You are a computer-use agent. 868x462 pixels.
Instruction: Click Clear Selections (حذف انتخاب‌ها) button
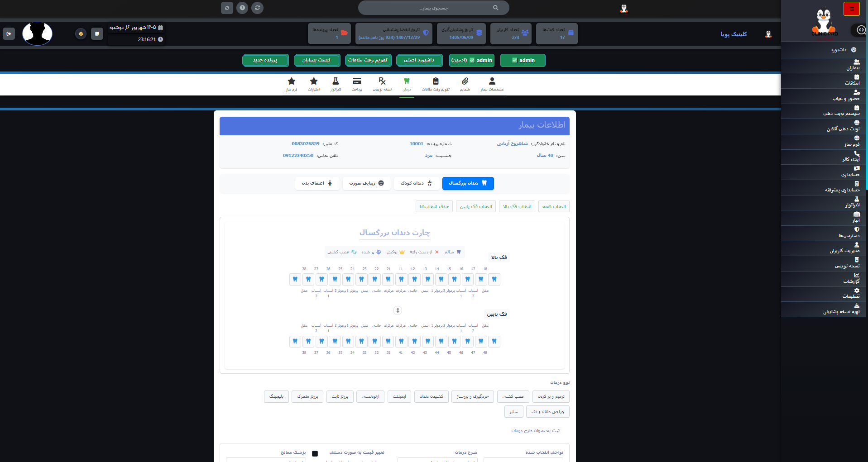click(x=434, y=207)
